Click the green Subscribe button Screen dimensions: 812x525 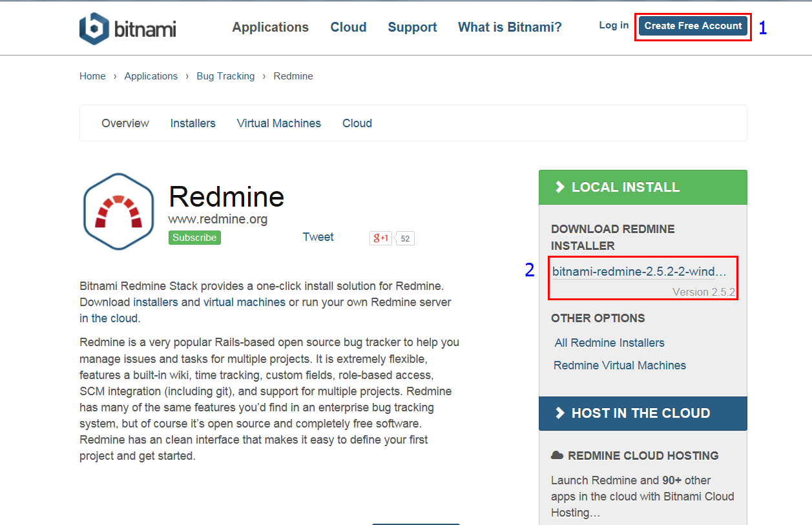click(194, 238)
